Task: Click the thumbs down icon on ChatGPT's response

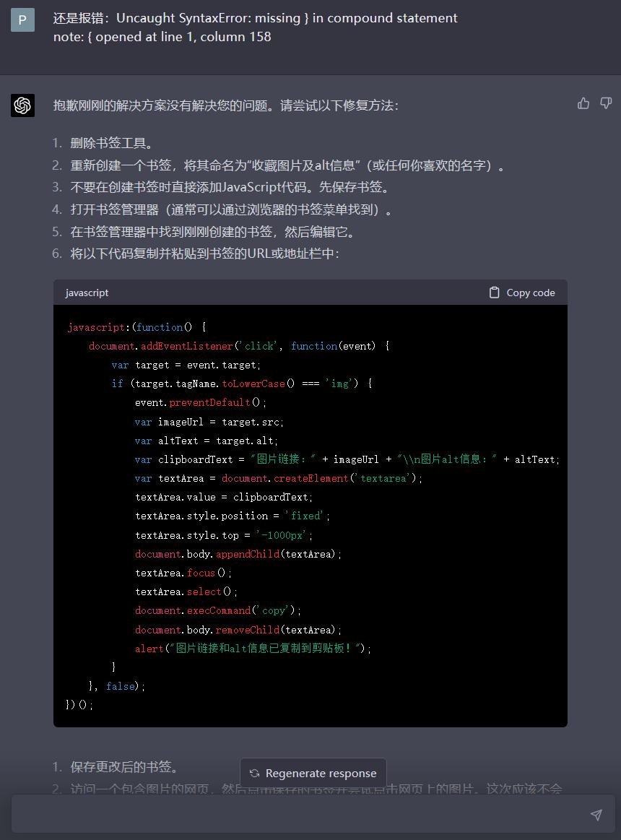Action: (x=605, y=103)
